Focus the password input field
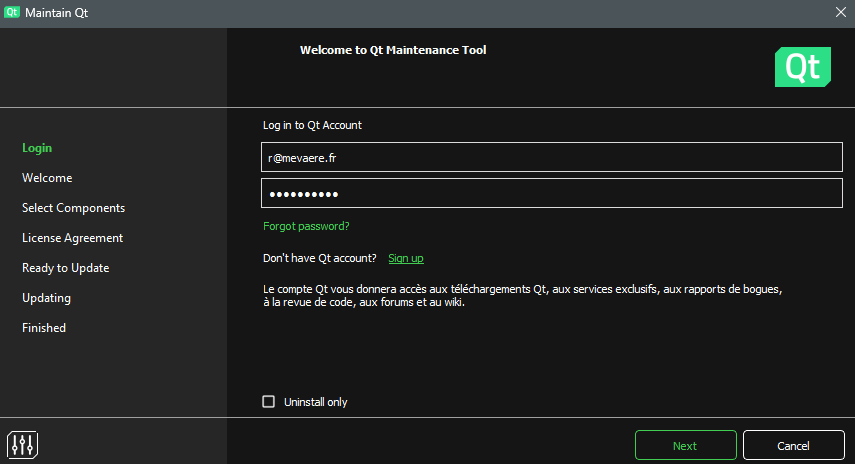The height and width of the screenshot is (464, 855). [x=552, y=193]
